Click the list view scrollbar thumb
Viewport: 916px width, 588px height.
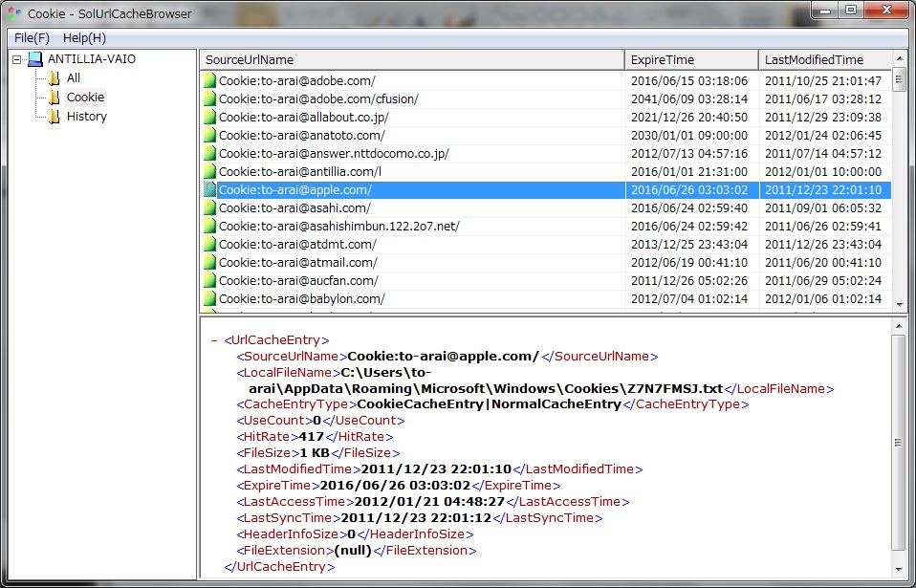[900, 79]
